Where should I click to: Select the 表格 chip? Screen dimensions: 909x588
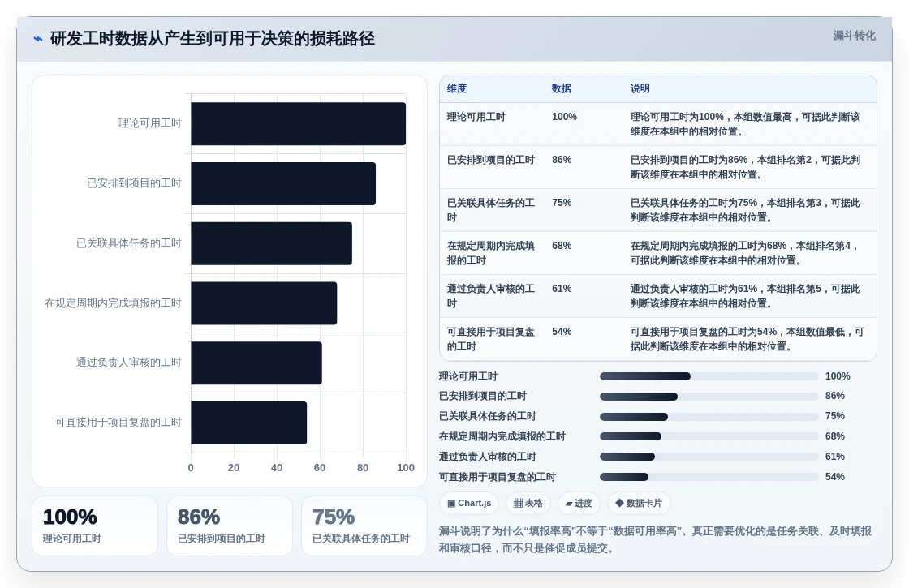[528, 503]
